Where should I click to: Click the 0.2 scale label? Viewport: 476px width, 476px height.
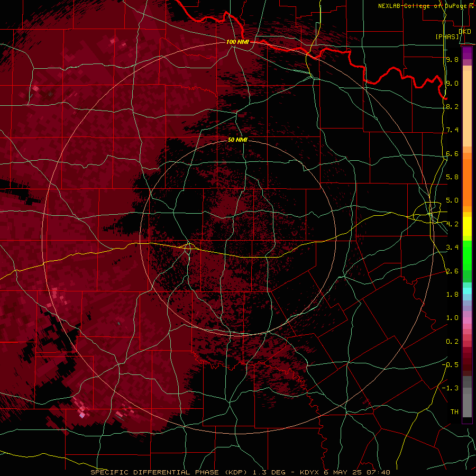(452, 342)
